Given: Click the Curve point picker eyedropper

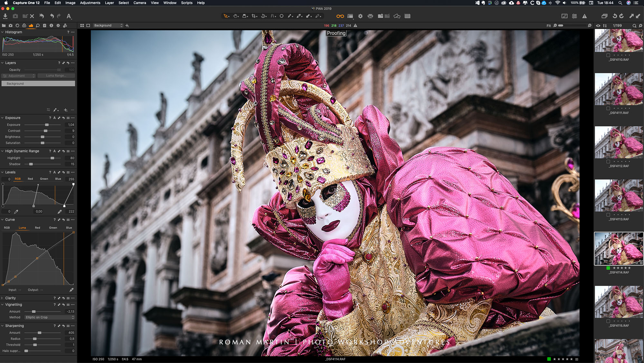Looking at the screenshot, I should (71, 290).
